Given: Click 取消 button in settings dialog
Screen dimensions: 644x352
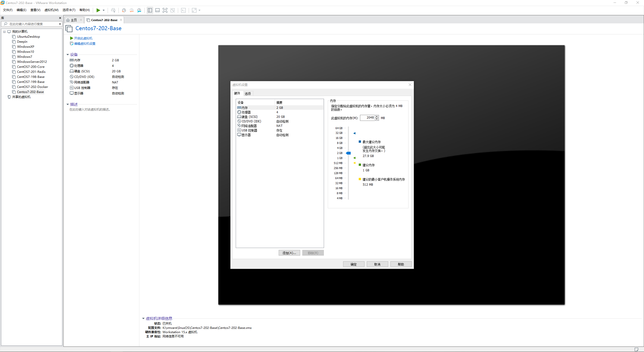Looking at the screenshot, I should coord(377,264).
